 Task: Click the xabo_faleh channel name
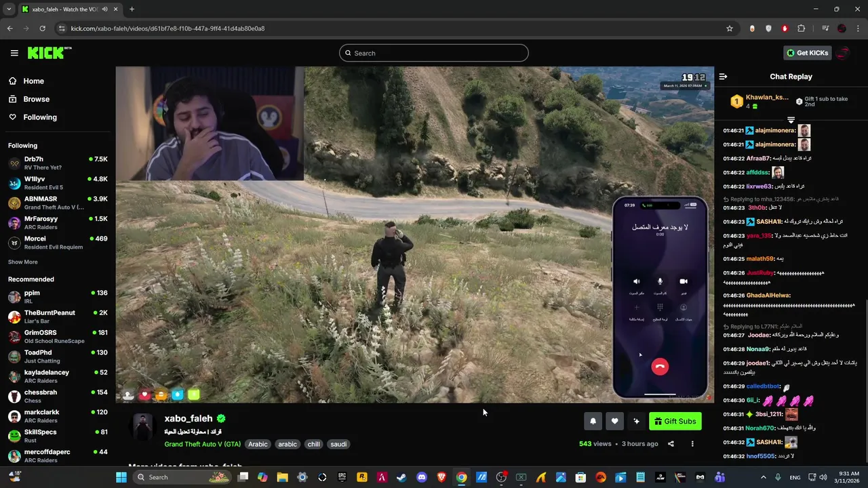click(189, 418)
